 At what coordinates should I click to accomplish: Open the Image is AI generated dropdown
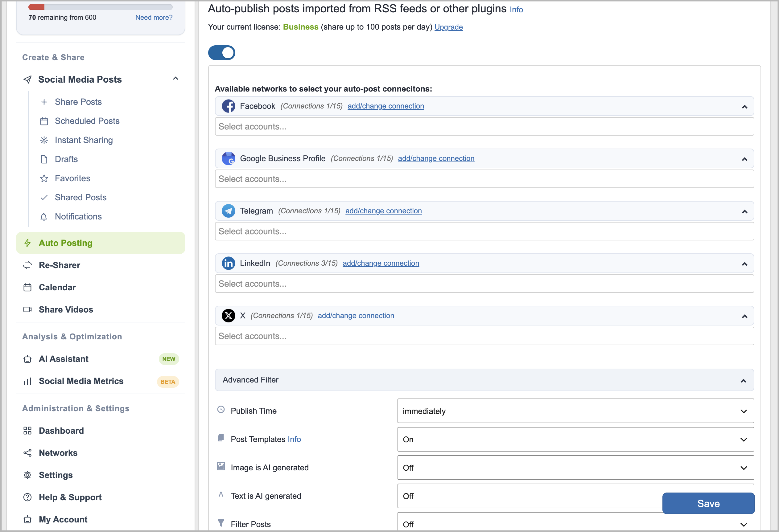pos(575,468)
